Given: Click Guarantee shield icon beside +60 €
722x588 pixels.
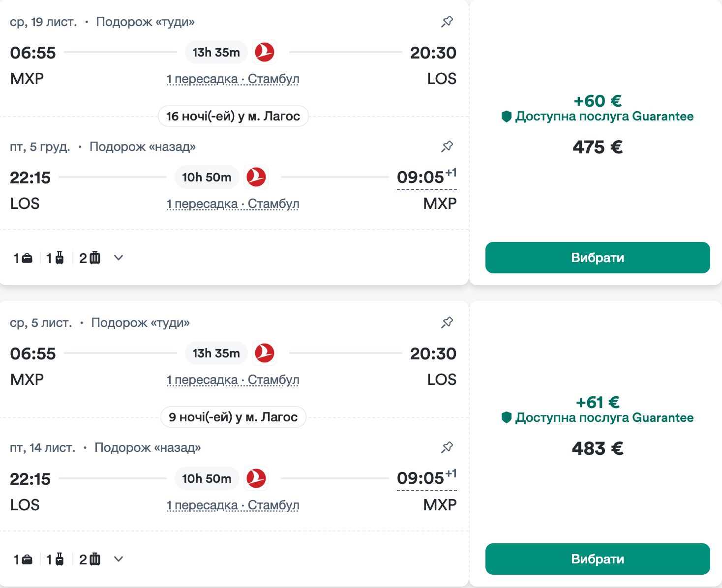Looking at the screenshot, I should (507, 117).
